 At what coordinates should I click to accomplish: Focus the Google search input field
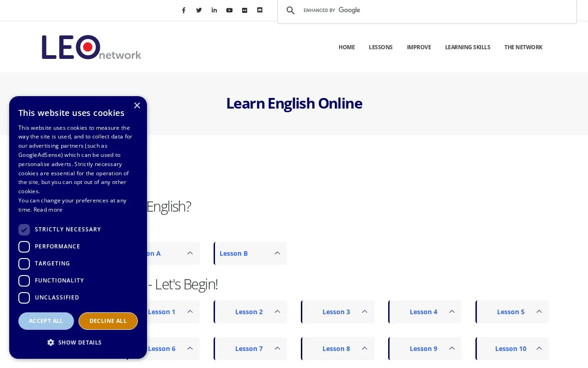(x=436, y=11)
